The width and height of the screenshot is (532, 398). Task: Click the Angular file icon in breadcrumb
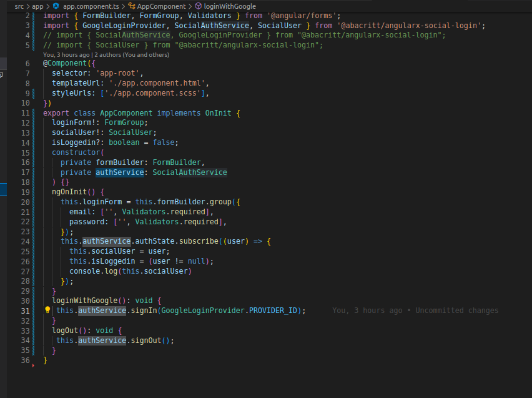[x=56, y=6]
